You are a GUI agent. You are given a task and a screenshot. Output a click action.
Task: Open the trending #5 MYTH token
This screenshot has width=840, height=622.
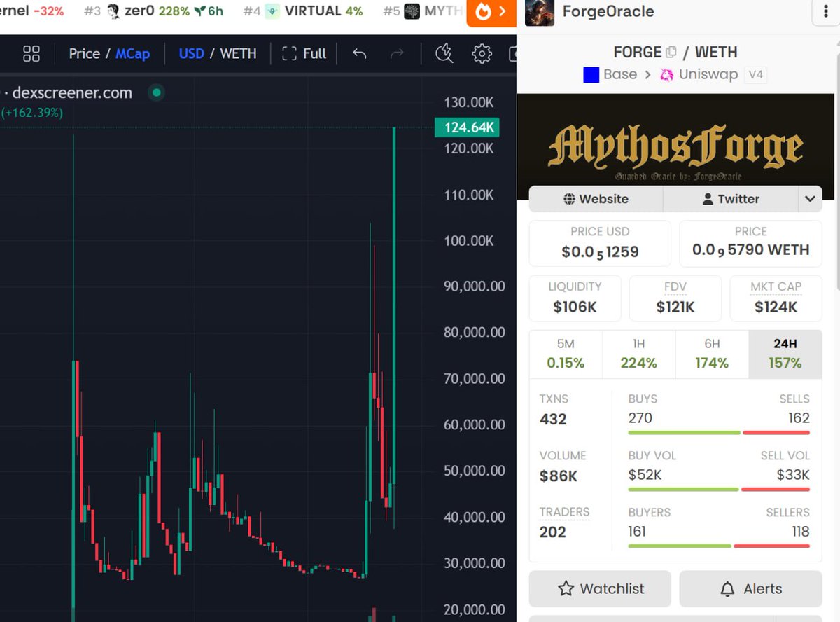(x=423, y=11)
